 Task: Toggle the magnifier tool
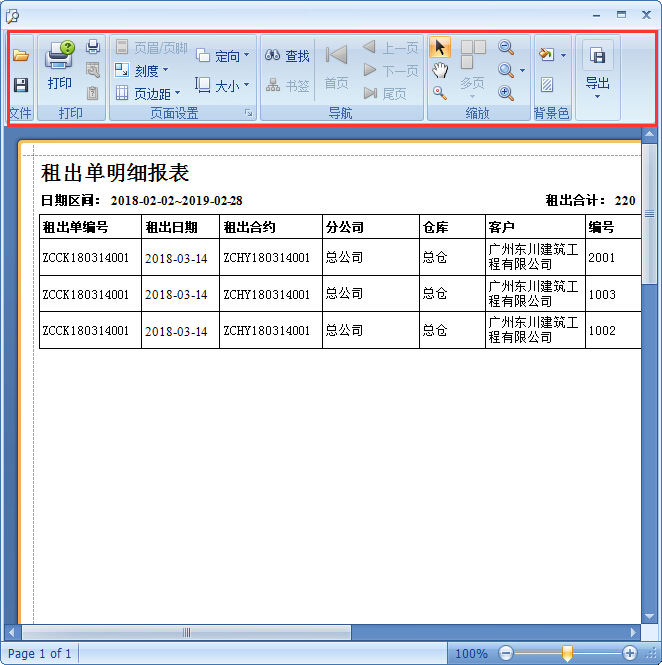pos(439,93)
